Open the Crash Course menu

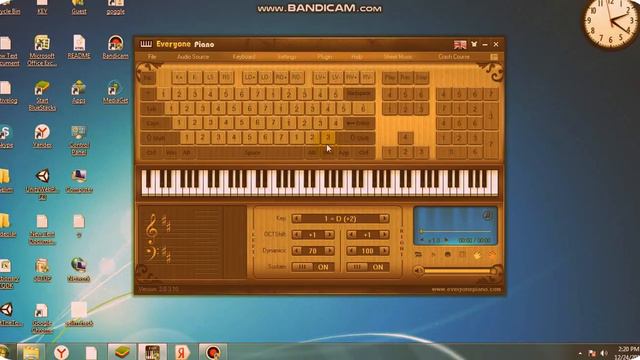tap(453, 57)
